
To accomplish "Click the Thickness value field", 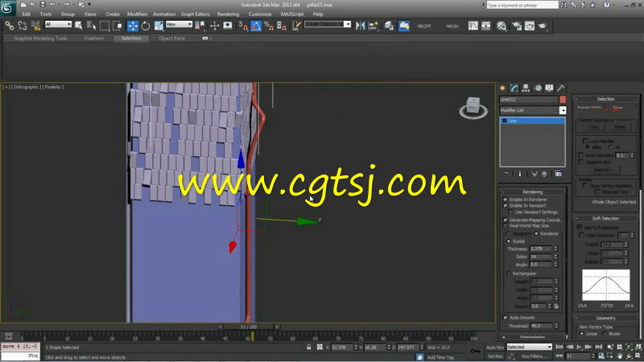I will (540, 249).
